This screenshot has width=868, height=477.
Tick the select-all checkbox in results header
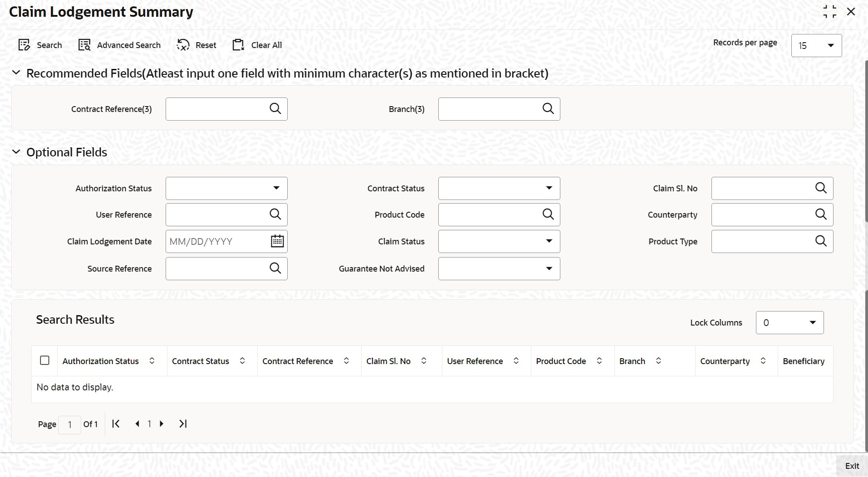44,360
